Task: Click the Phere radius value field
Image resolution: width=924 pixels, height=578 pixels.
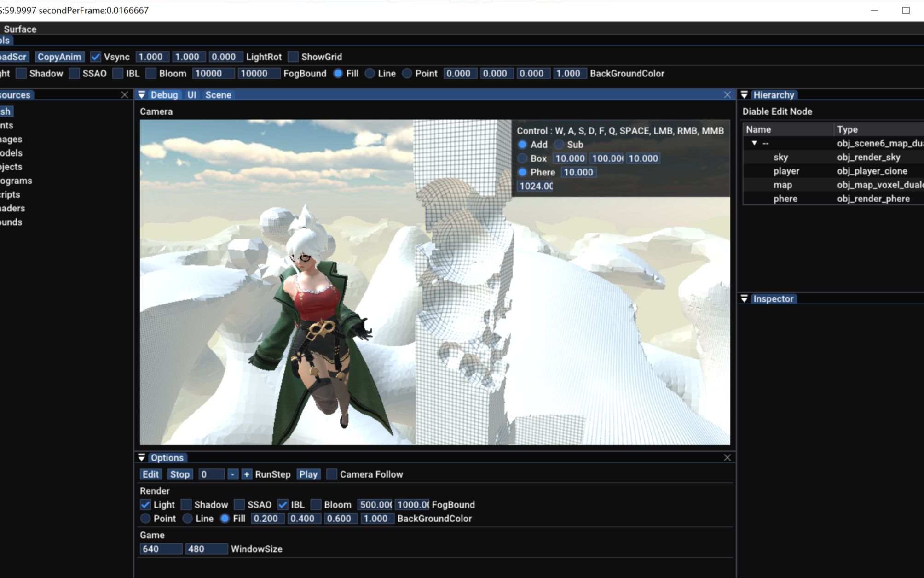Action: pos(578,172)
